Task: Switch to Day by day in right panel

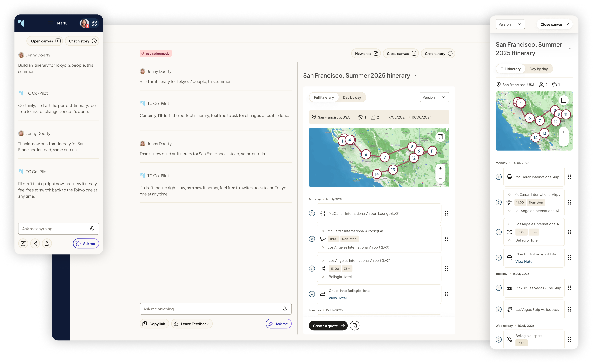Action: [x=539, y=69]
